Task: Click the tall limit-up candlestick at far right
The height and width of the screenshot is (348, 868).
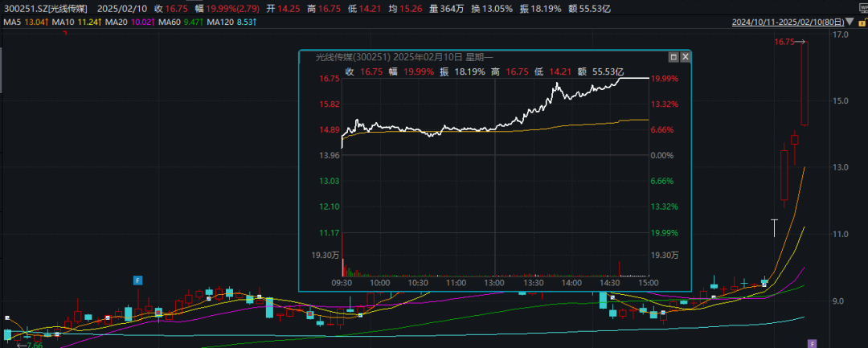Action: point(805,83)
